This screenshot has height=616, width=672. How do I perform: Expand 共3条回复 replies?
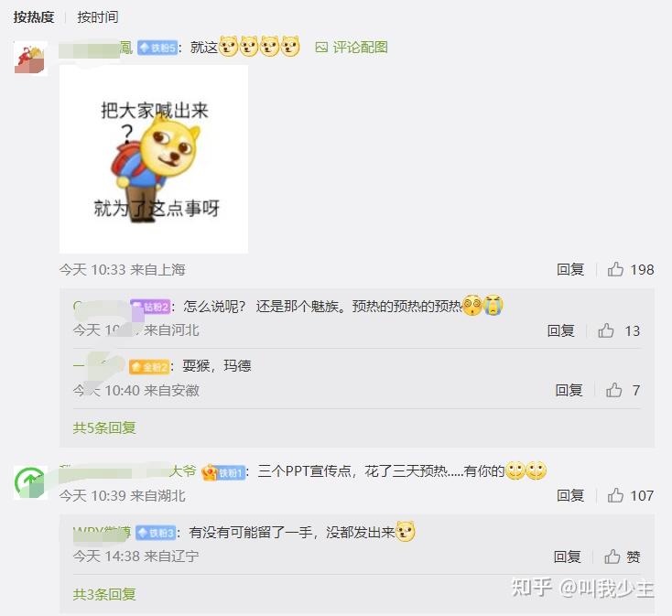point(104,594)
